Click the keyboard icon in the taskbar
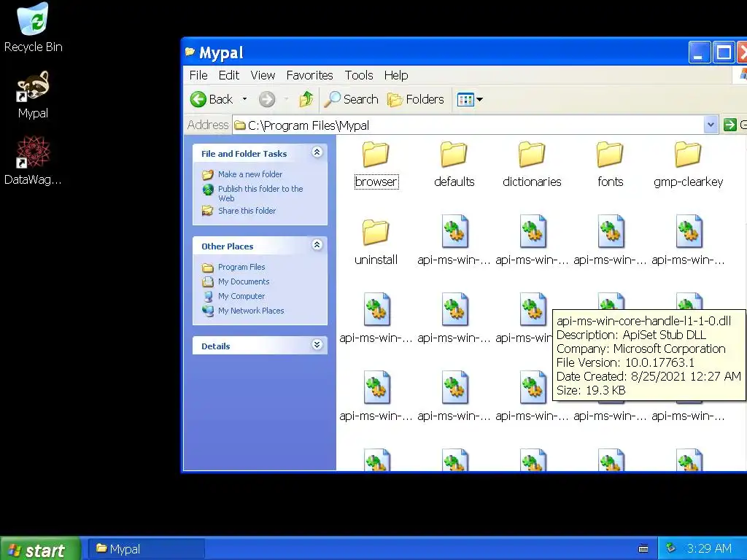The height and width of the screenshot is (560, 747). (643, 548)
